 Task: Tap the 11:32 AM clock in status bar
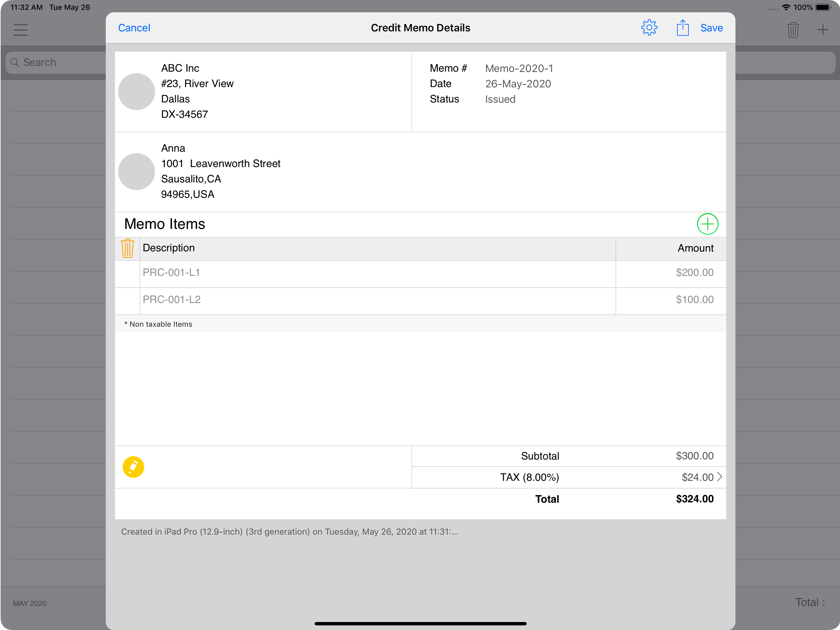pyautogui.click(x=26, y=7)
